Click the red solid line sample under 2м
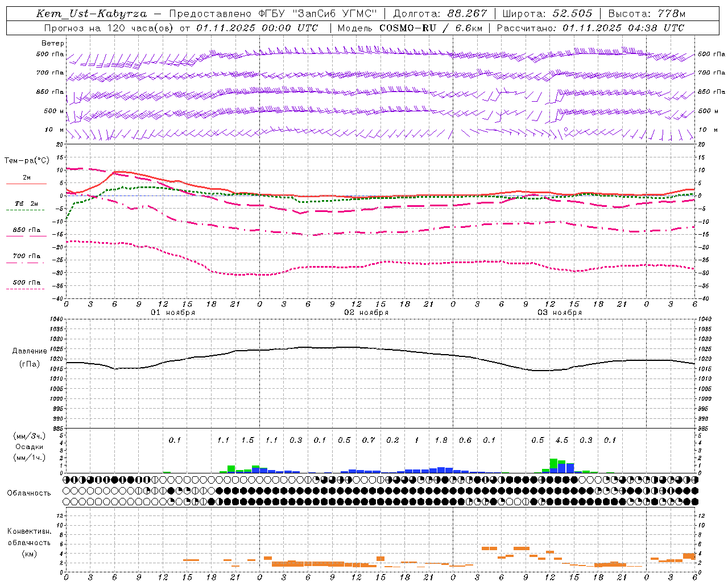The width and height of the screenshot is (728, 582). (x=26, y=184)
